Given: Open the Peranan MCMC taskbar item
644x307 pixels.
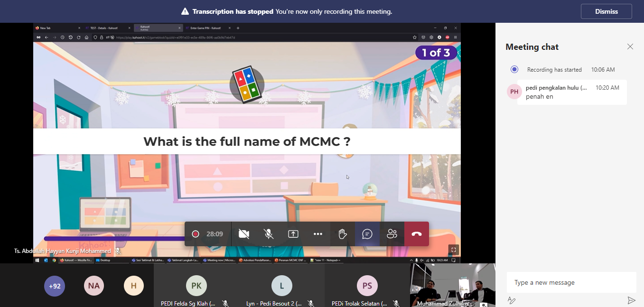Looking at the screenshot, I should click(290, 260).
